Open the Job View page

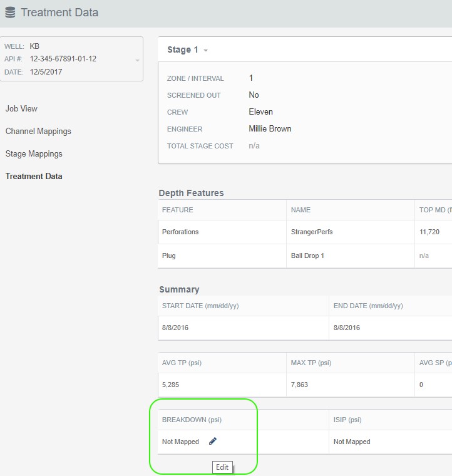[21, 108]
